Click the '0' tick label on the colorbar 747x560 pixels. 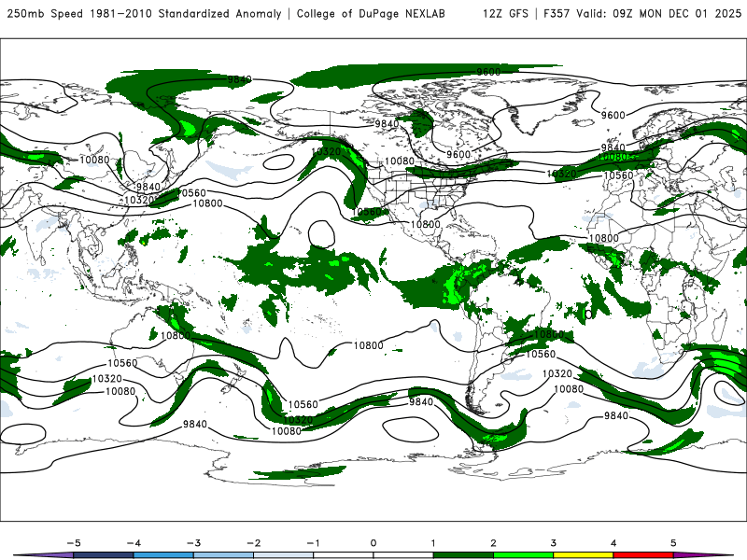coord(373,543)
